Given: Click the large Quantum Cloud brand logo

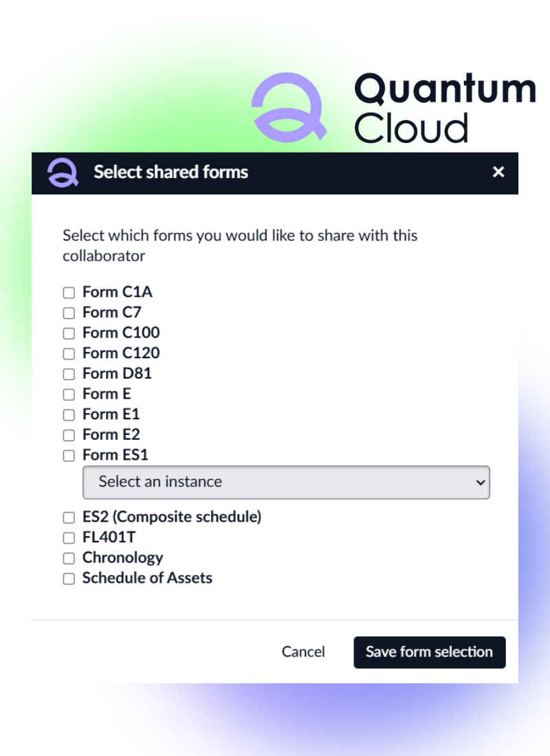Looking at the screenshot, I should pos(289,107).
